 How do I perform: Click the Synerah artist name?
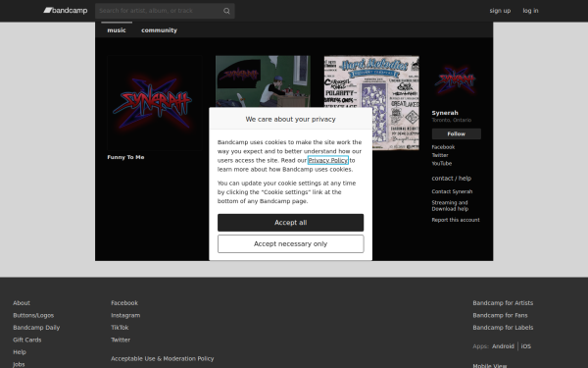coord(445,113)
